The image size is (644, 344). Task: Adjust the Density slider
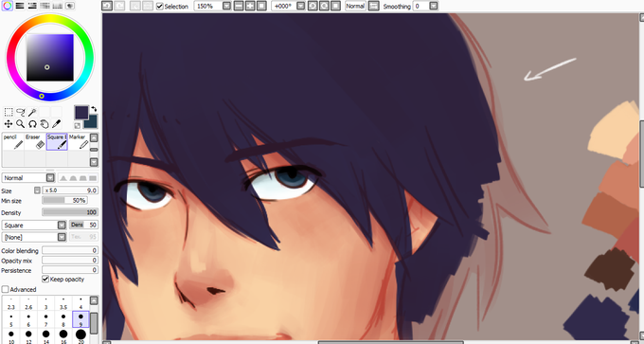pyautogui.click(x=70, y=212)
